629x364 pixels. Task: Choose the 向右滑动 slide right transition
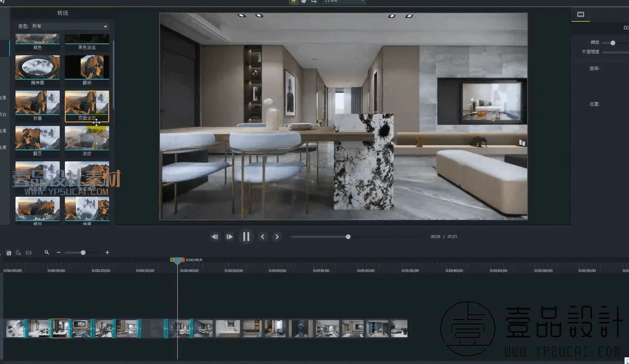[87, 173]
